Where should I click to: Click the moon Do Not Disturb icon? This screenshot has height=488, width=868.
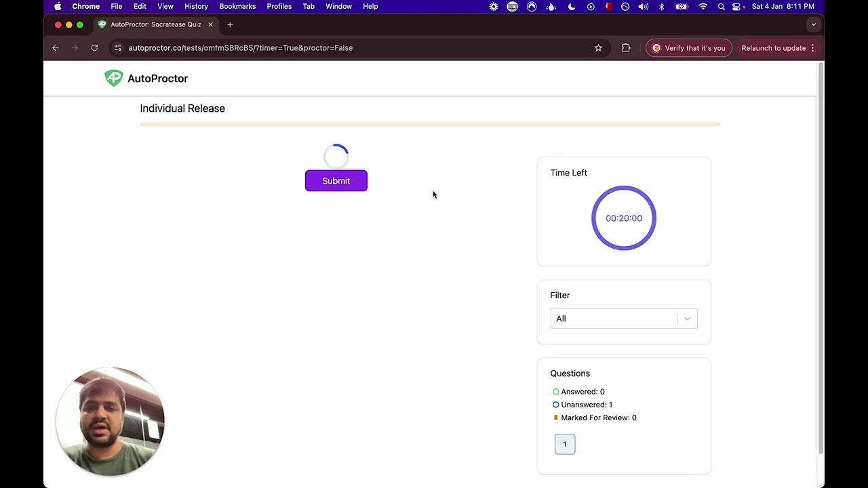(x=572, y=6)
